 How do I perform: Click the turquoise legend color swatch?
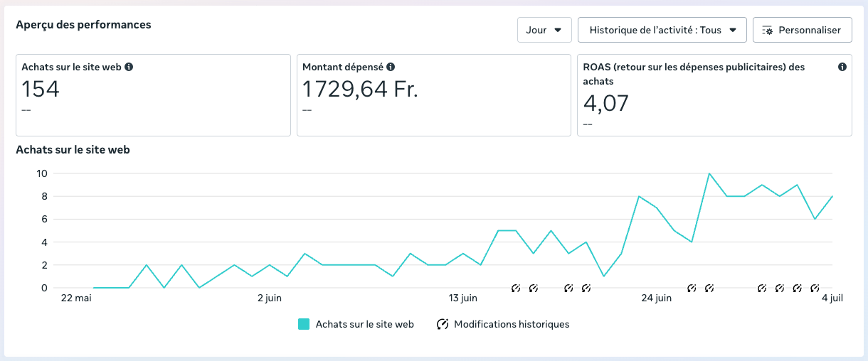[x=304, y=324]
